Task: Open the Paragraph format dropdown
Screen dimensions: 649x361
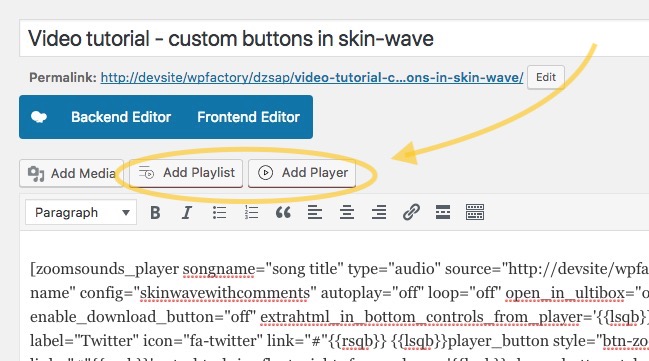Action: [81, 213]
